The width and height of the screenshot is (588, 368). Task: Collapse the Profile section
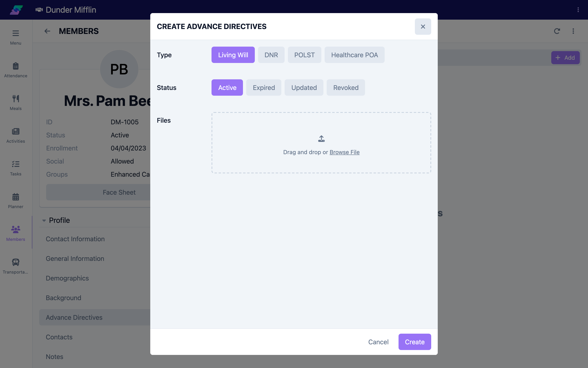(x=44, y=221)
